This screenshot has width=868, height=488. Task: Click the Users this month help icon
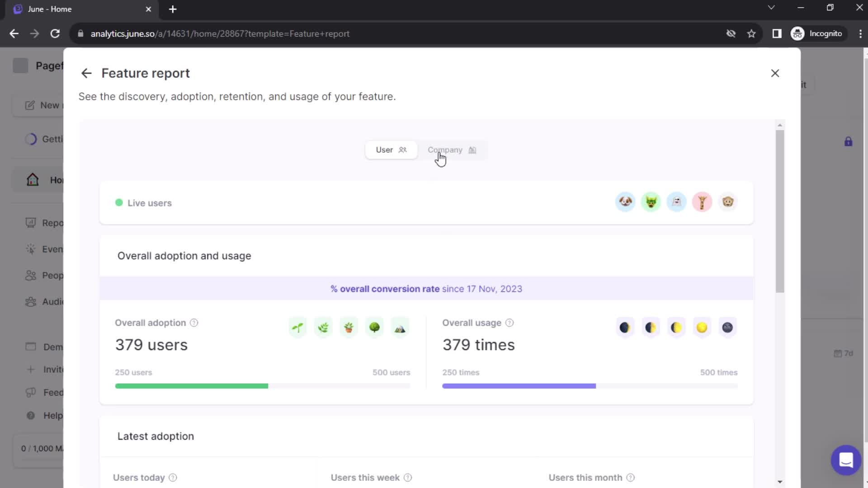point(631,478)
